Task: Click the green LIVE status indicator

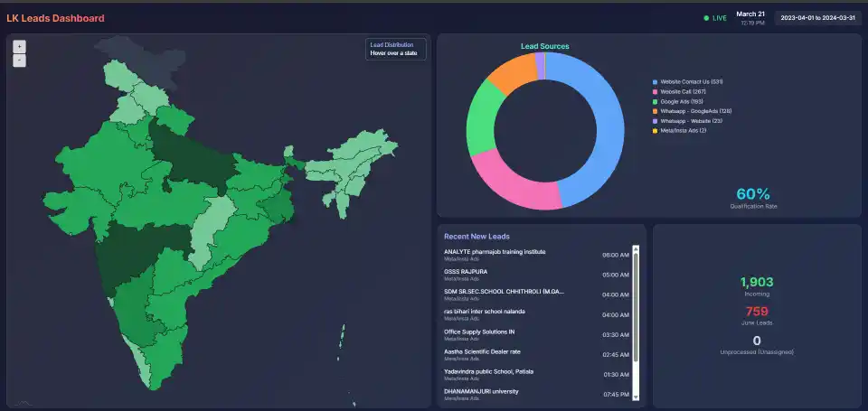Action: tap(715, 18)
